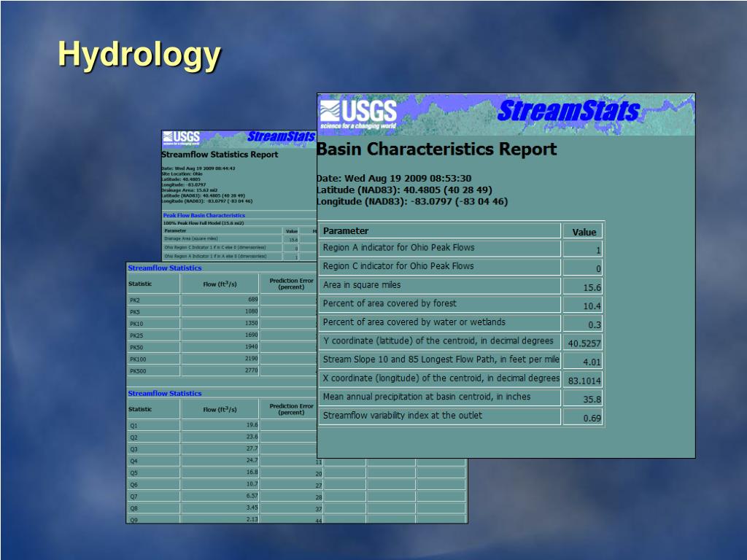Open the Peak Flow Basin Characteristics link
The width and height of the screenshot is (747, 560).
click(x=204, y=215)
